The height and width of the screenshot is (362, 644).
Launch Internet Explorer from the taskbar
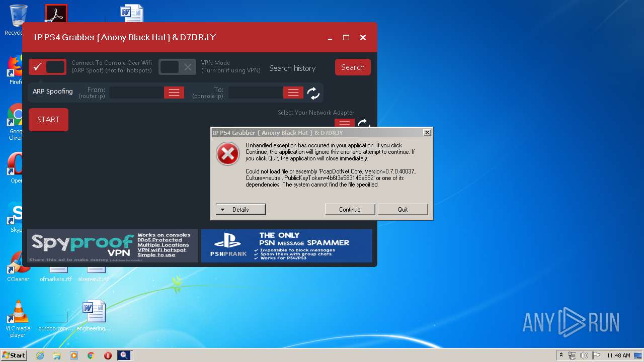point(40,355)
